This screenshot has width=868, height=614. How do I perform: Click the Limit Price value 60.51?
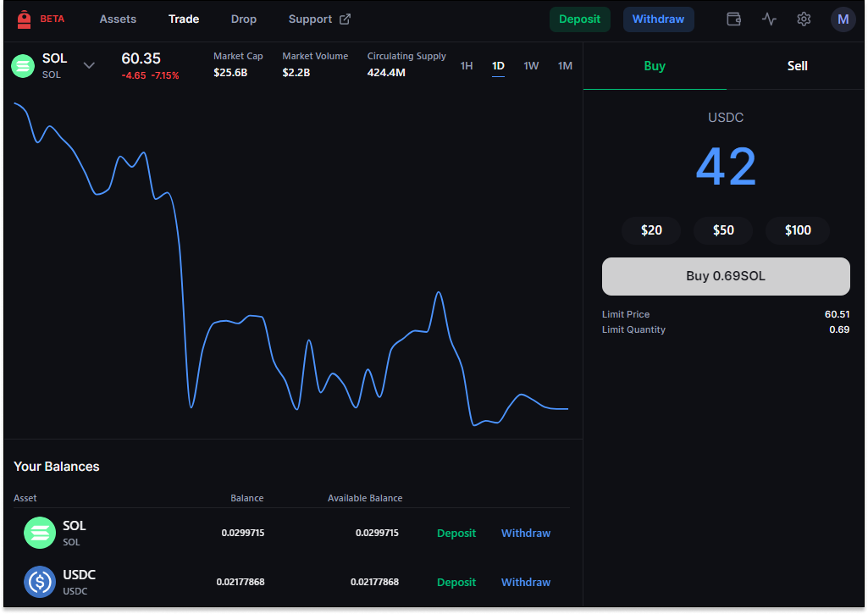coord(837,314)
